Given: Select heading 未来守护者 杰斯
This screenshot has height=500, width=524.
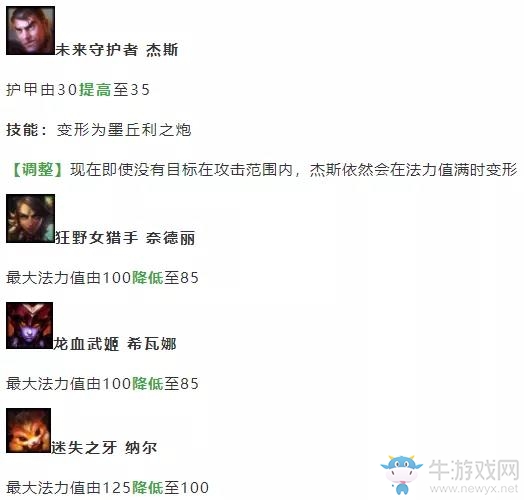Looking at the screenshot, I should click(117, 50).
